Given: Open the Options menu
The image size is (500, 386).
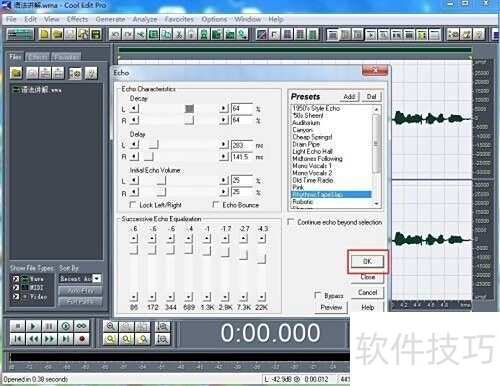Looking at the screenshot, I should (214, 19).
